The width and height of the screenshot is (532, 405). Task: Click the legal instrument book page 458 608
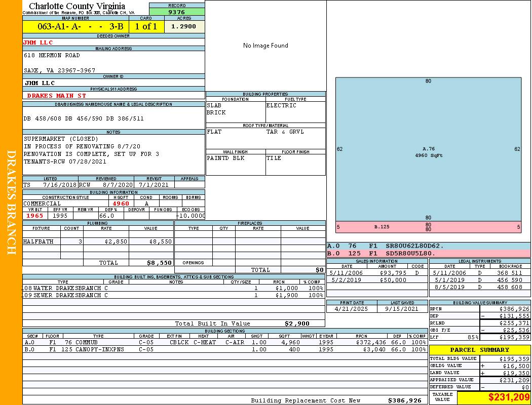coord(510,287)
